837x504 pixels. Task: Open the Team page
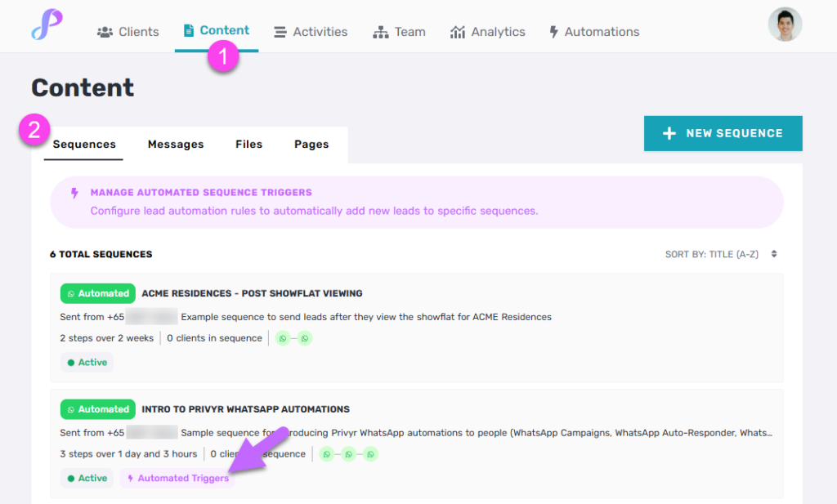[399, 32]
